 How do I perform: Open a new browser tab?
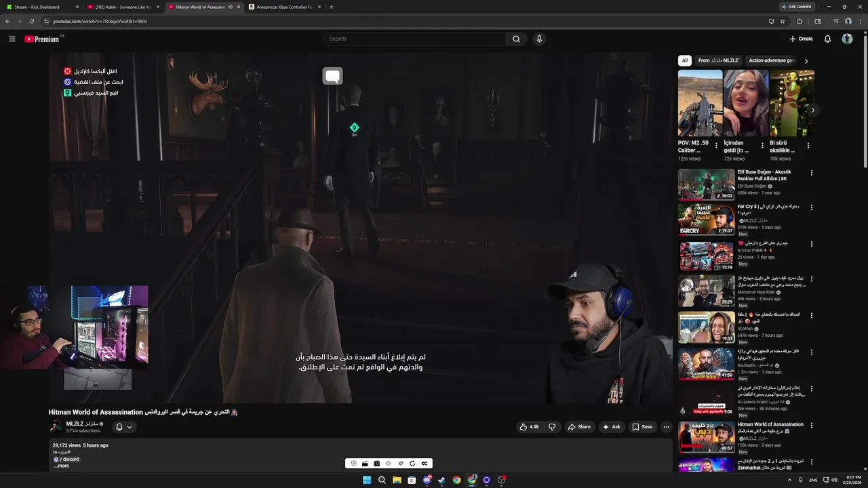tap(331, 7)
